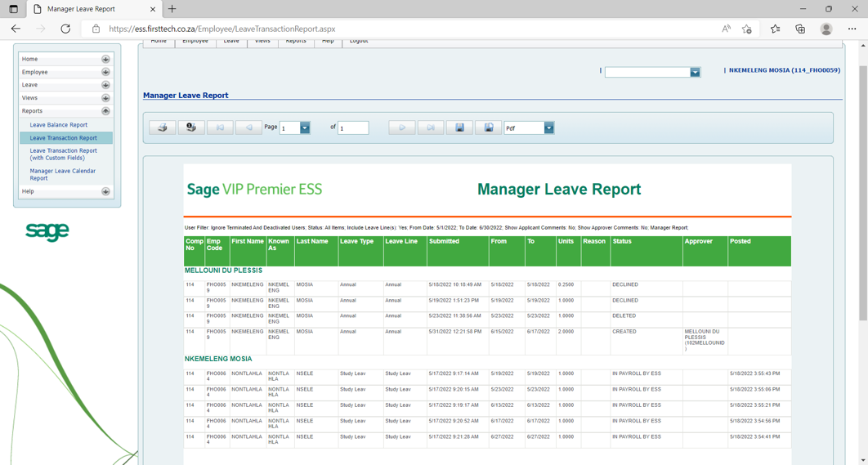
Task: Click the total pages 'of' input field
Action: click(x=353, y=128)
